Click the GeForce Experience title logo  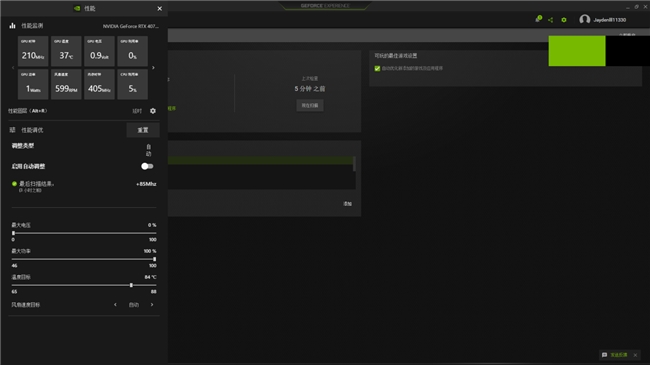325,6
